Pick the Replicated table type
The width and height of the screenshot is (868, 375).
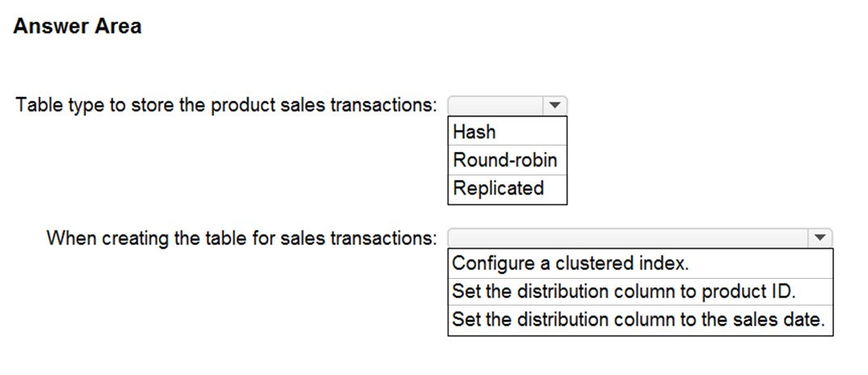coord(498,188)
